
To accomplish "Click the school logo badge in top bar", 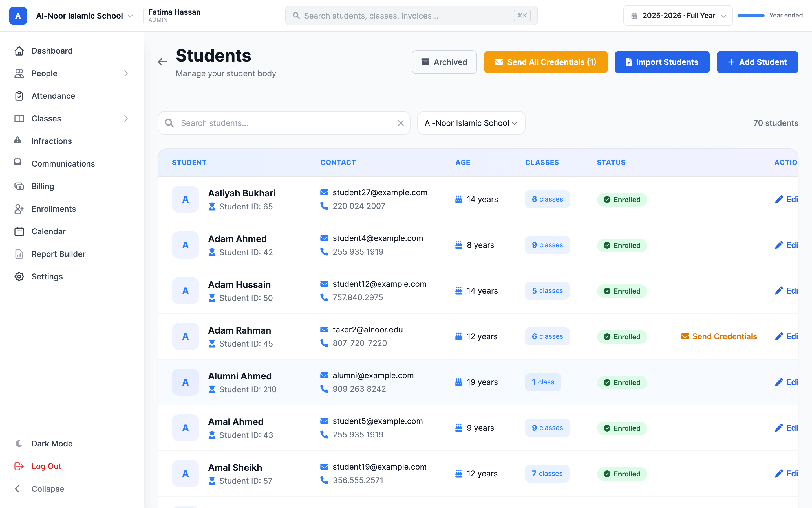I will (x=18, y=16).
